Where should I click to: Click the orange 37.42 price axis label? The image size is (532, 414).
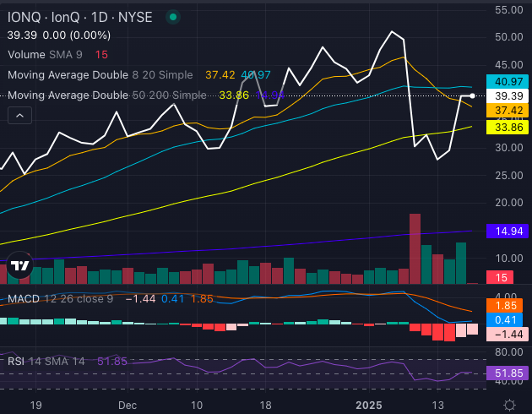coord(508,111)
